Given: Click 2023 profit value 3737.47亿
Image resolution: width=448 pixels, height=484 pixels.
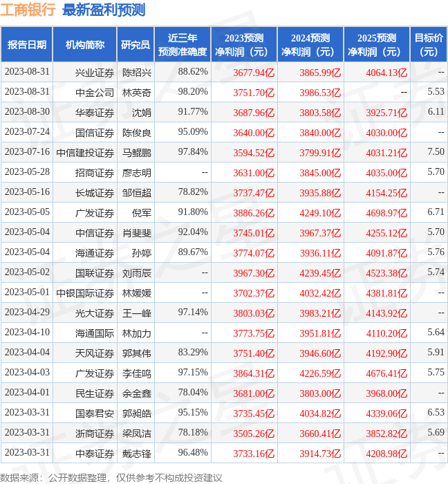Looking at the screenshot, I should [254, 193].
